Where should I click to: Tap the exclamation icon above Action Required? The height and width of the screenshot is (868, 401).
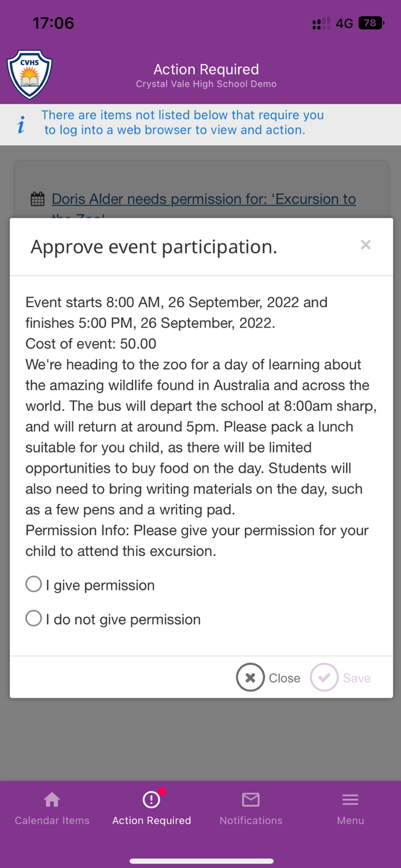pos(151,799)
